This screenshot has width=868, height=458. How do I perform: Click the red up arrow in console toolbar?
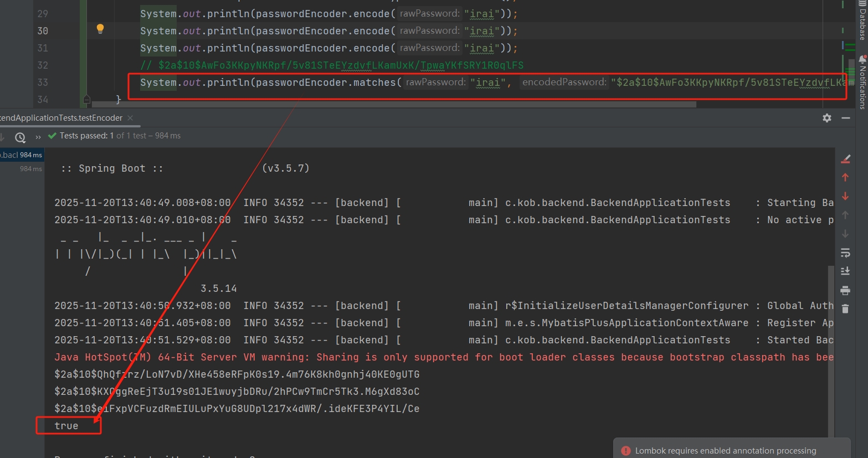845,177
